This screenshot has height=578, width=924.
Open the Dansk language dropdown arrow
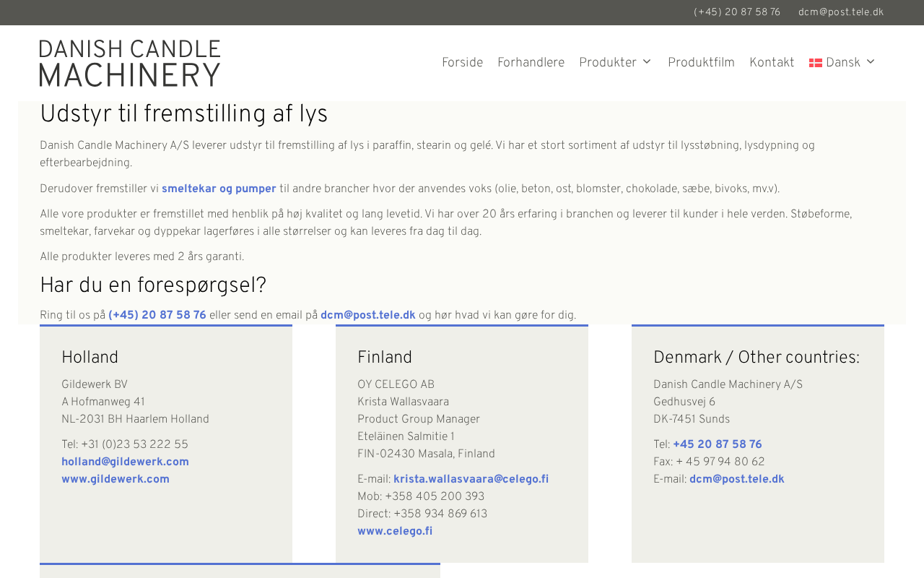coord(871,62)
